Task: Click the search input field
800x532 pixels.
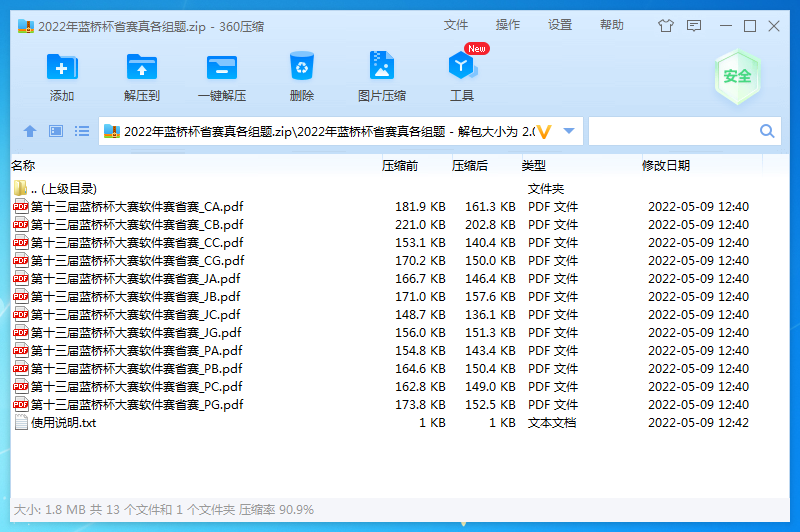Action: click(x=672, y=131)
